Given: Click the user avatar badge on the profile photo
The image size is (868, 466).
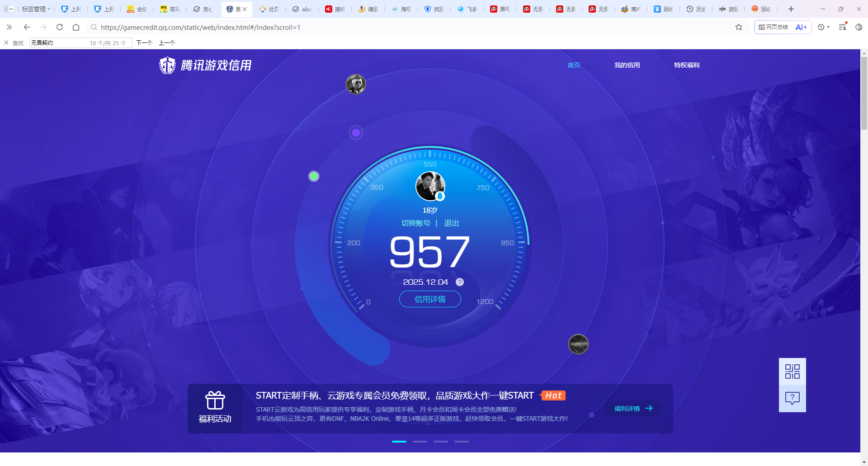Looking at the screenshot, I should (439, 196).
